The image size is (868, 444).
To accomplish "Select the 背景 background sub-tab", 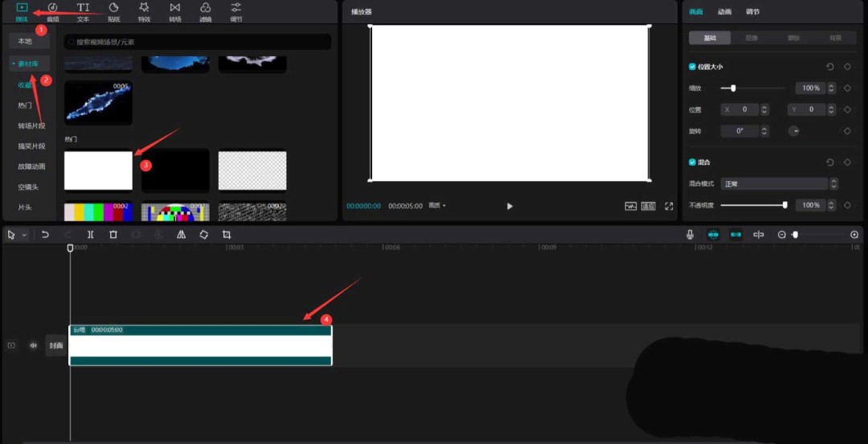I will coord(835,39).
